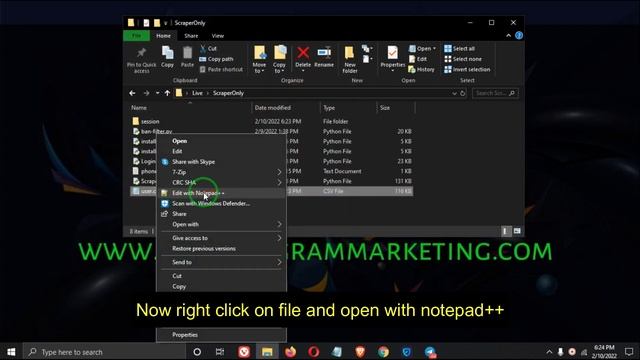The width and height of the screenshot is (640, 360).
Task: Refresh the ScraperOnly folder view
Action: [462, 93]
